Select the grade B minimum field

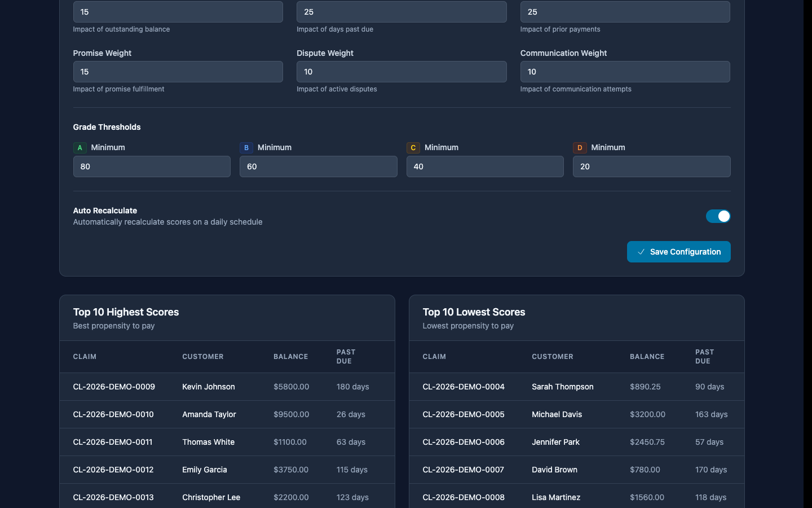[318, 167]
